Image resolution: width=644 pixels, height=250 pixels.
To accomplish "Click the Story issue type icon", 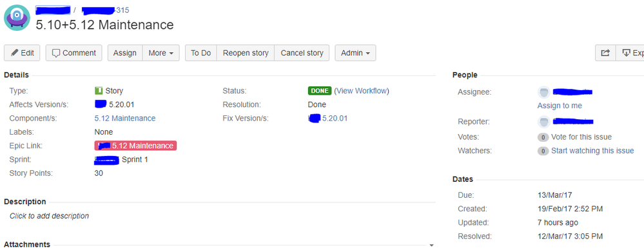I will [x=98, y=91].
